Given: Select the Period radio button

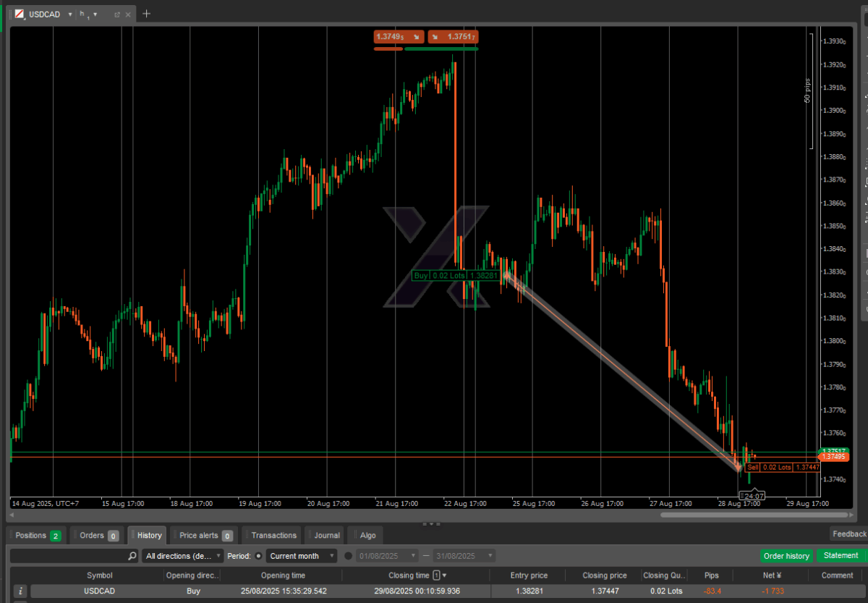Looking at the screenshot, I should point(258,556).
